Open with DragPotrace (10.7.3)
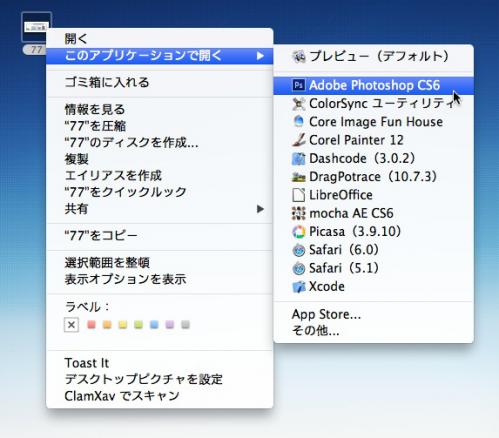Screen dimensions: 499x438 (373, 177)
